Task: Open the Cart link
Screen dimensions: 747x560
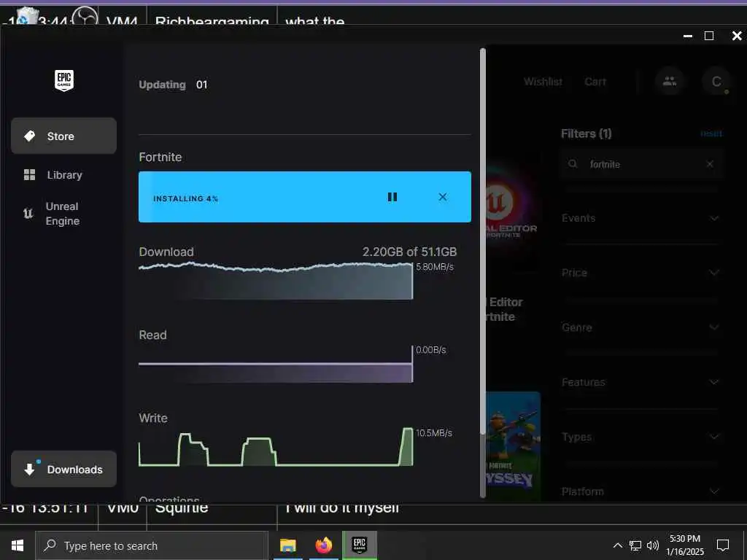Action: (595, 82)
